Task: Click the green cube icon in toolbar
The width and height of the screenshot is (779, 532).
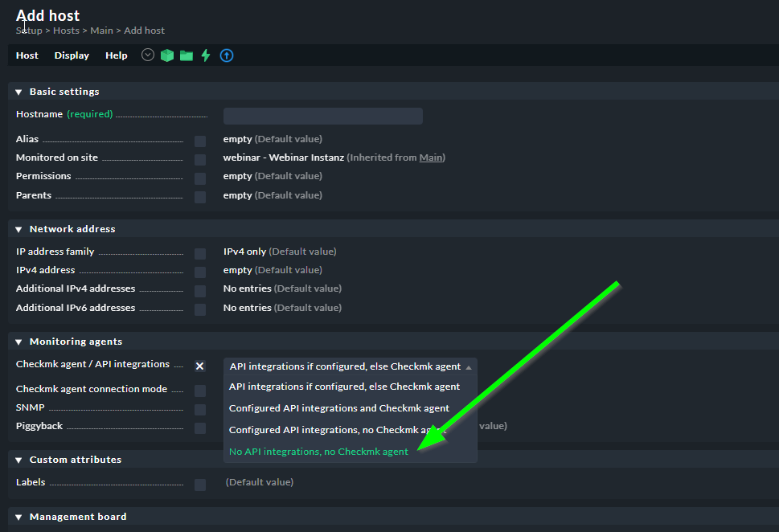Action: point(167,55)
